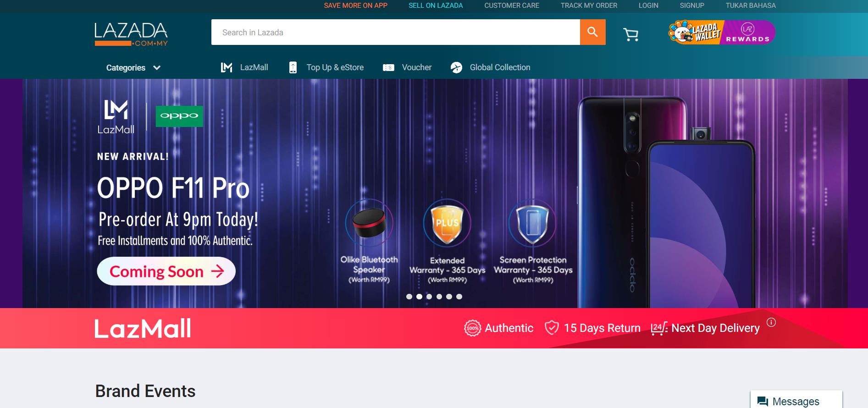Click the SIGNUP link
The height and width of the screenshot is (408, 868).
point(692,6)
